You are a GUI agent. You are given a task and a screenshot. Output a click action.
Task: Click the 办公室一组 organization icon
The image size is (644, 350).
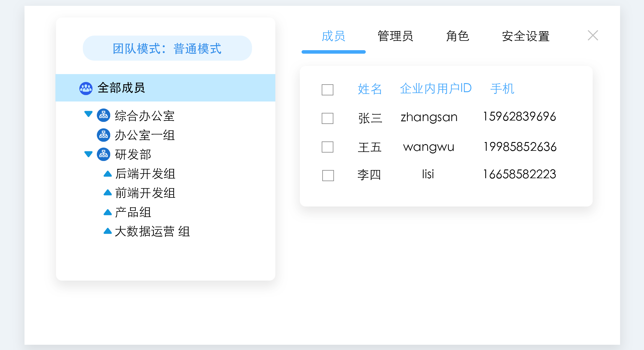click(104, 135)
